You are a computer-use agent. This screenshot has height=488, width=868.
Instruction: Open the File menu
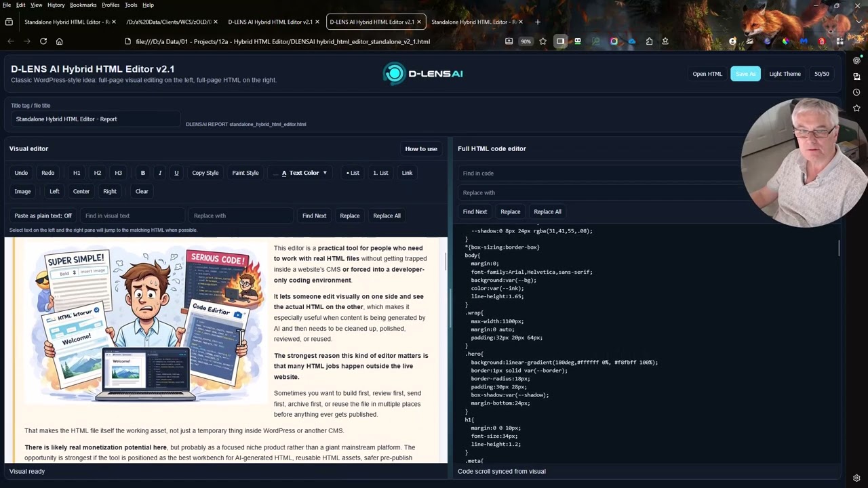coord(6,5)
